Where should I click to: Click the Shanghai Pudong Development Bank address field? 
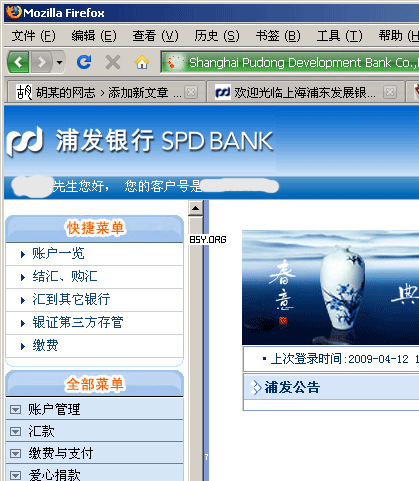[x=289, y=62]
